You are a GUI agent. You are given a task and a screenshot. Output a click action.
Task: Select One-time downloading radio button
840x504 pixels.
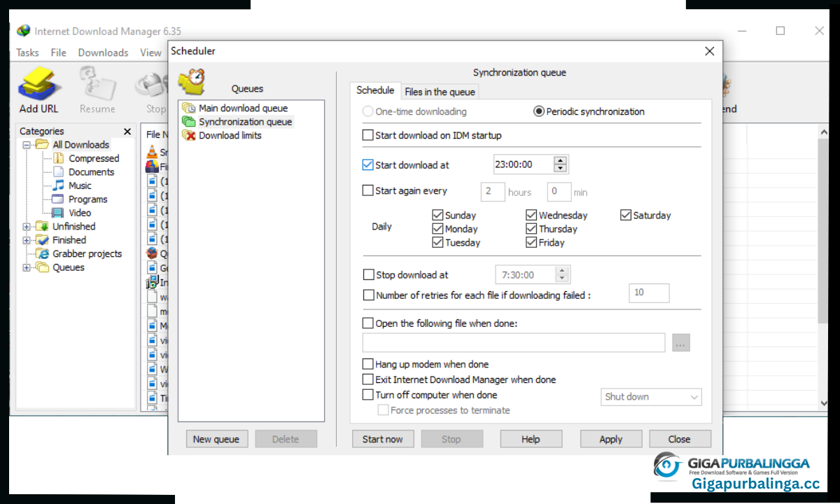point(367,111)
